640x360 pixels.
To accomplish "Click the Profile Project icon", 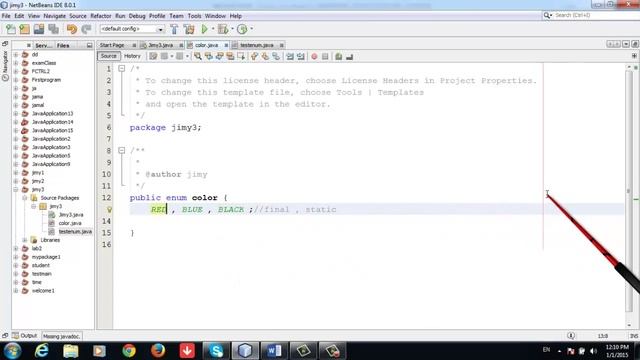I will 242,29.
